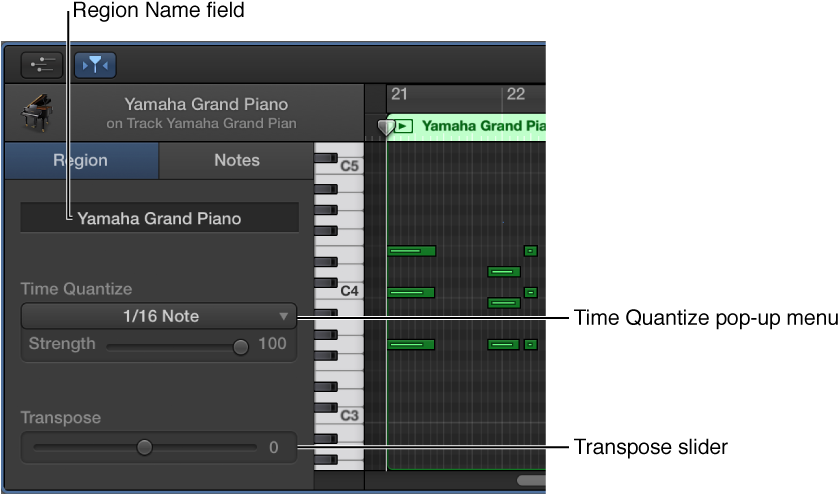Click the play icon in green region header
Image resolution: width=838 pixels, height=494 pixels.
403,126
